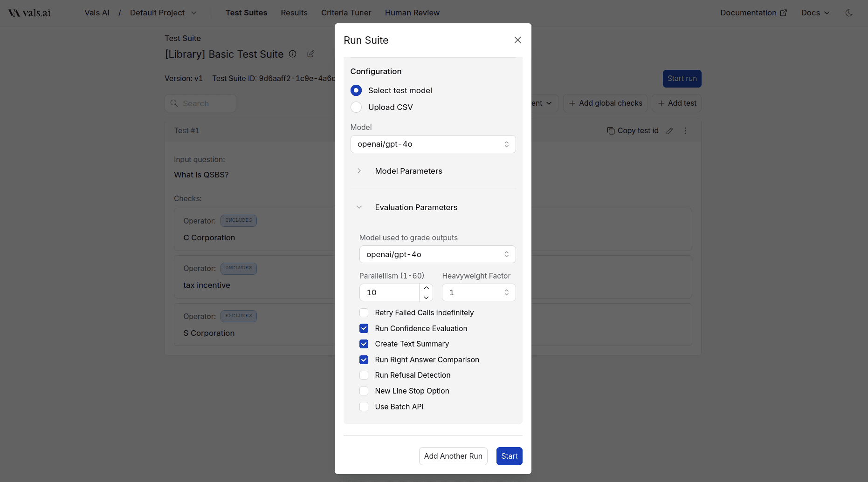Screen dimensions: 868x482
Task: Toggle dark mode moon icon
Action: [849, 13]
